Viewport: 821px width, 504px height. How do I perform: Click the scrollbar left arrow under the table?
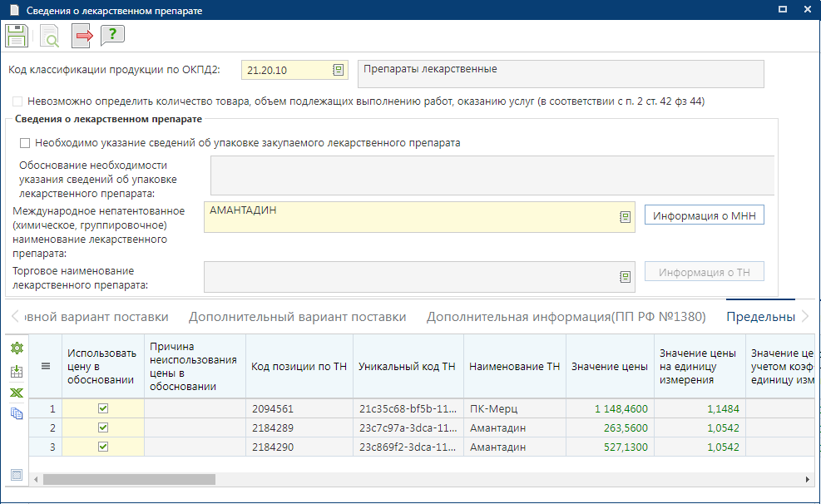click(36, 479)
